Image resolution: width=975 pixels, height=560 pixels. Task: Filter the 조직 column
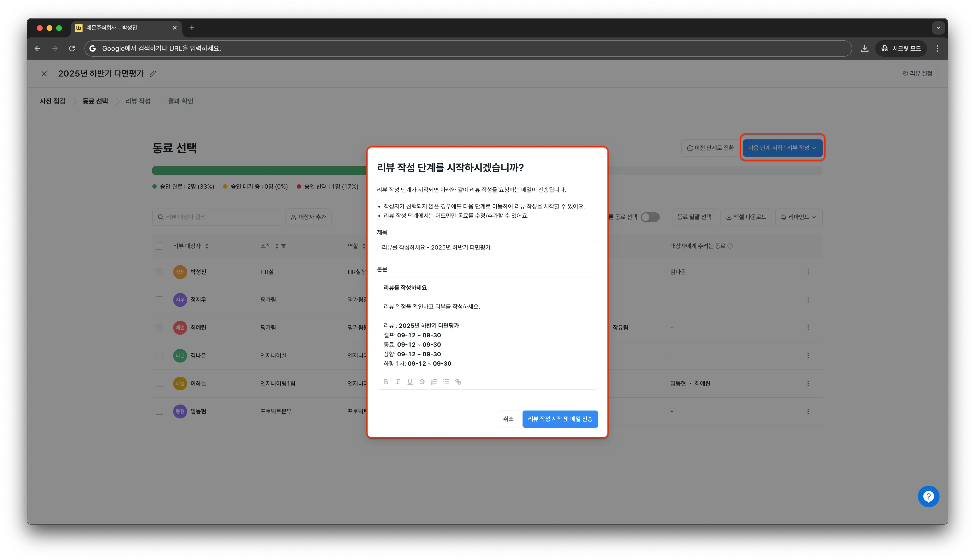283,246
